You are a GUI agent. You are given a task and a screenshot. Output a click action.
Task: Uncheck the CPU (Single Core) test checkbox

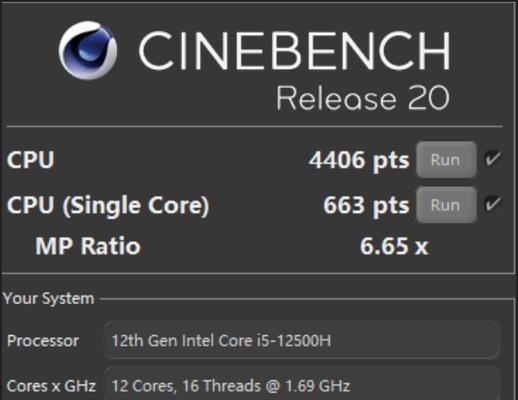click(x=493, y=204)
